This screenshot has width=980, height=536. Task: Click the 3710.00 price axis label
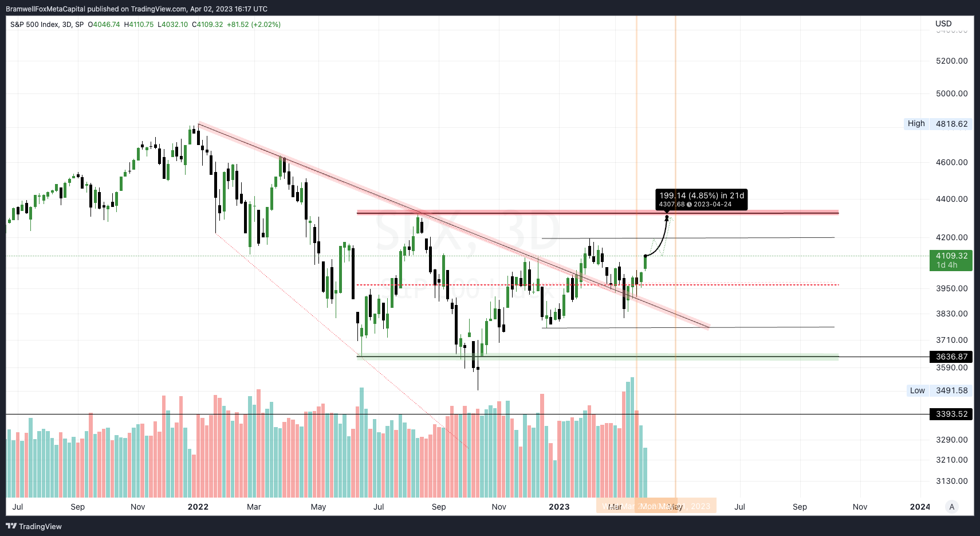tap(952, 340)
